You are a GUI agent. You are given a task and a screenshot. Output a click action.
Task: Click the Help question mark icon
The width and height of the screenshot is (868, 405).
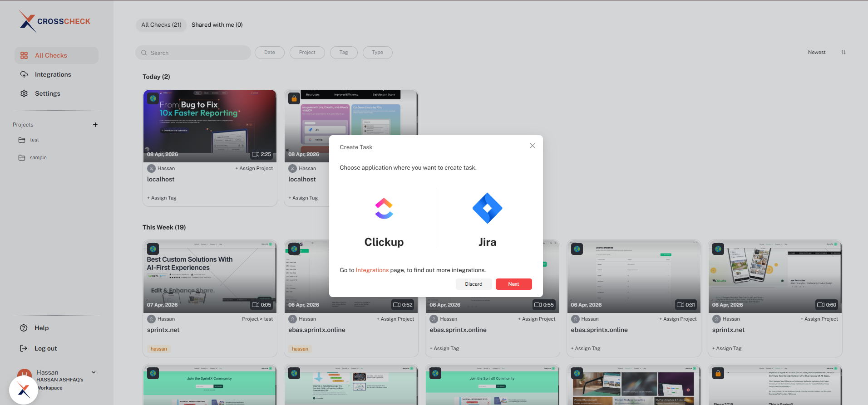[24, 328]
